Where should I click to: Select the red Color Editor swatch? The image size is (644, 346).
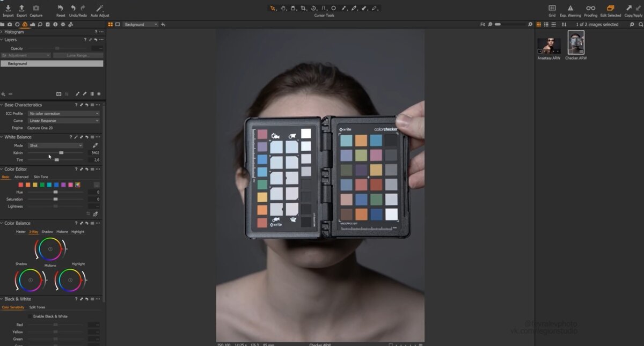[x=21, y=185]
